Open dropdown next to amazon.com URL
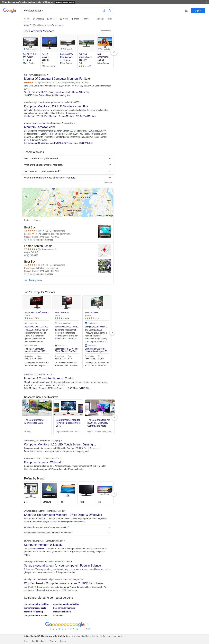Viewport: 209px width, 644px height. 75,123
